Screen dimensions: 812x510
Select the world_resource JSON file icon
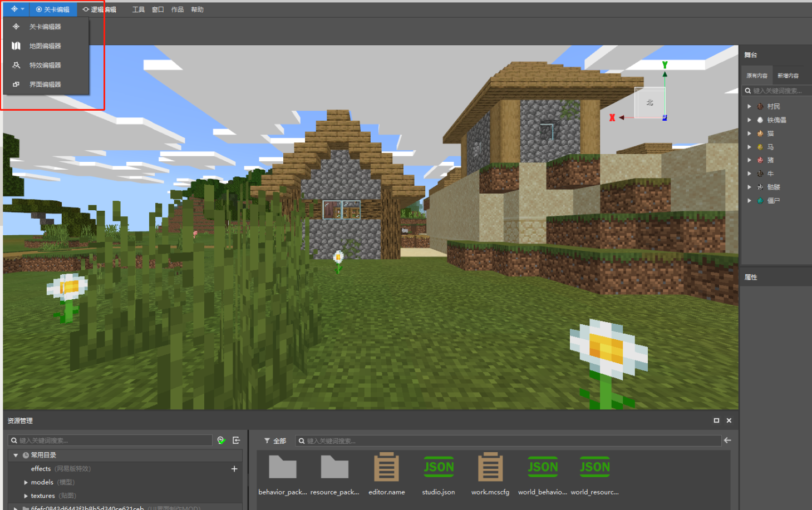coord(595,467)
